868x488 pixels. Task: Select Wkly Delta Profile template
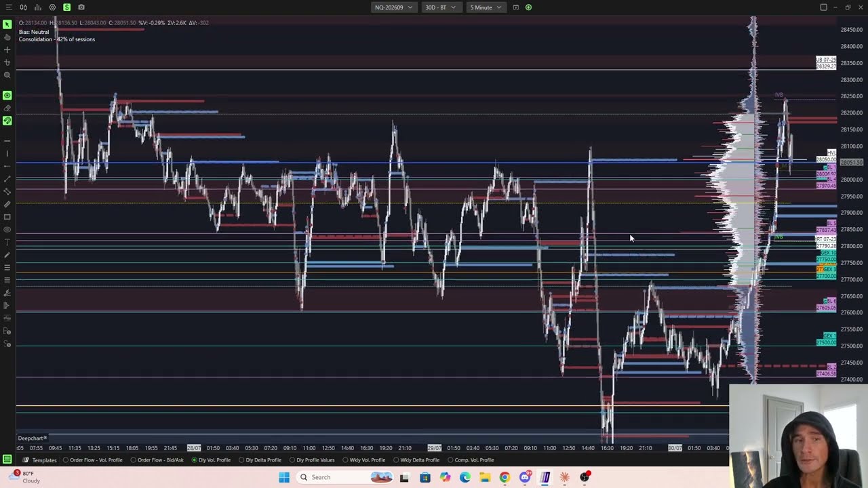tap(416, 460)
